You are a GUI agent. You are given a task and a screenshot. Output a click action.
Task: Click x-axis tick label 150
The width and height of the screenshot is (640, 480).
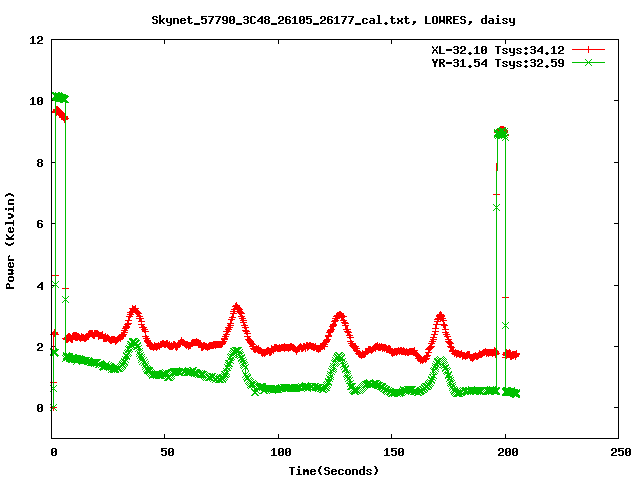[x=394, y=452]
